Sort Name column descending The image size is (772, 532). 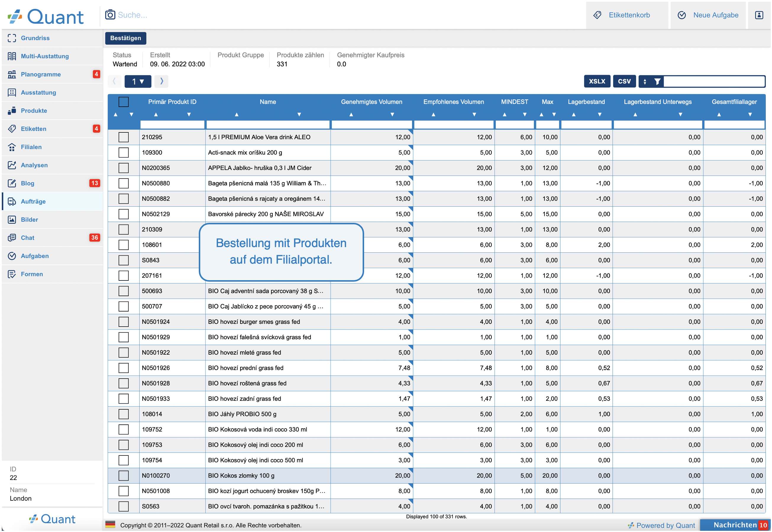tap(299, 114)
